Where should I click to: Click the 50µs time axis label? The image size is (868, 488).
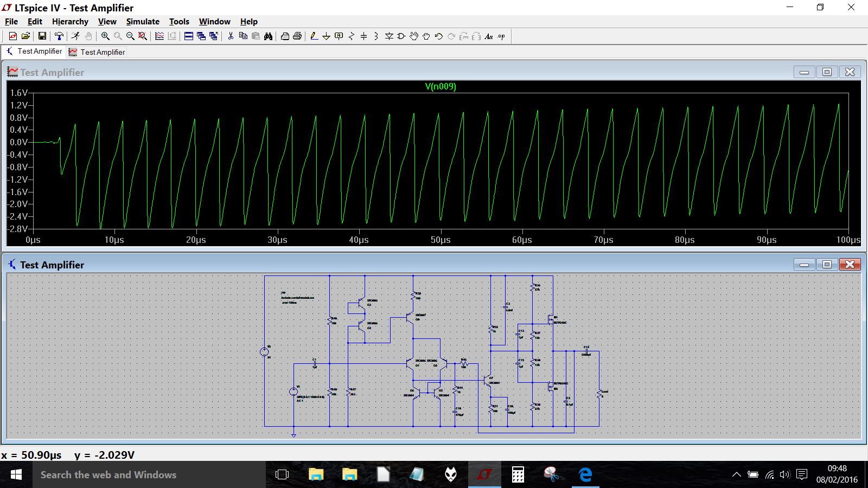[441, 240]
